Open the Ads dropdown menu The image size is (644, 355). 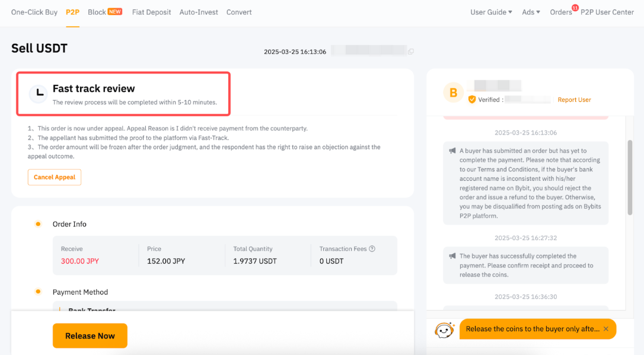(531, 12)
